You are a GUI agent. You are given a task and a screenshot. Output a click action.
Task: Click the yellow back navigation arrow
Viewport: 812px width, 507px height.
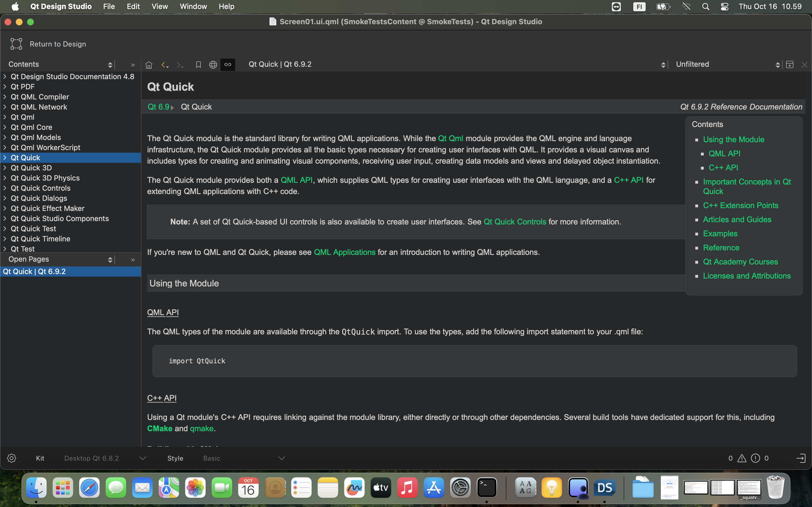tap(164, 65)
